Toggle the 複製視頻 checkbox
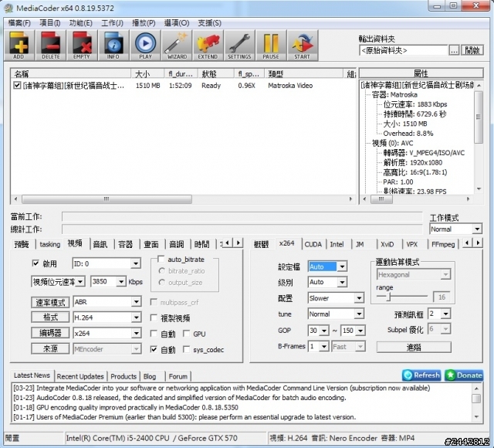Image resolution: width=494 pixels, height=448 pixels. coord(154,317)
